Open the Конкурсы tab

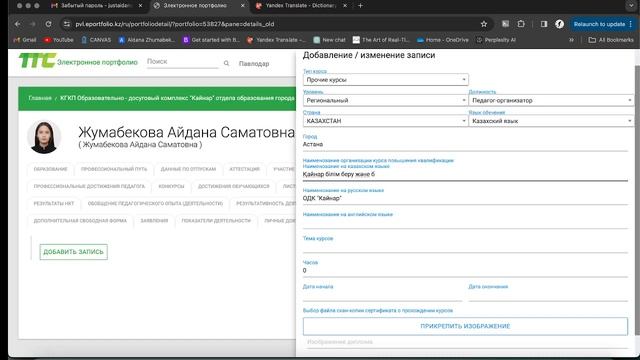pyautogui.click(x=171, y=186)
